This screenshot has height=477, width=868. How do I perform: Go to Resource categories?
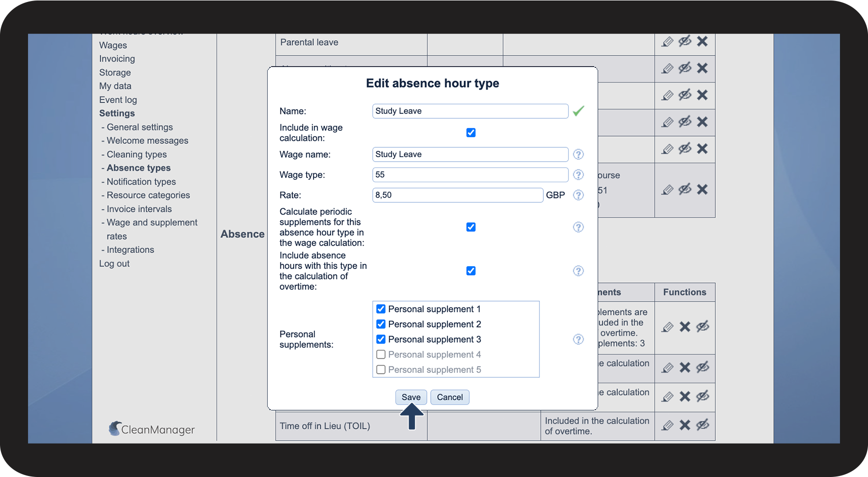(x=148, y=195)
